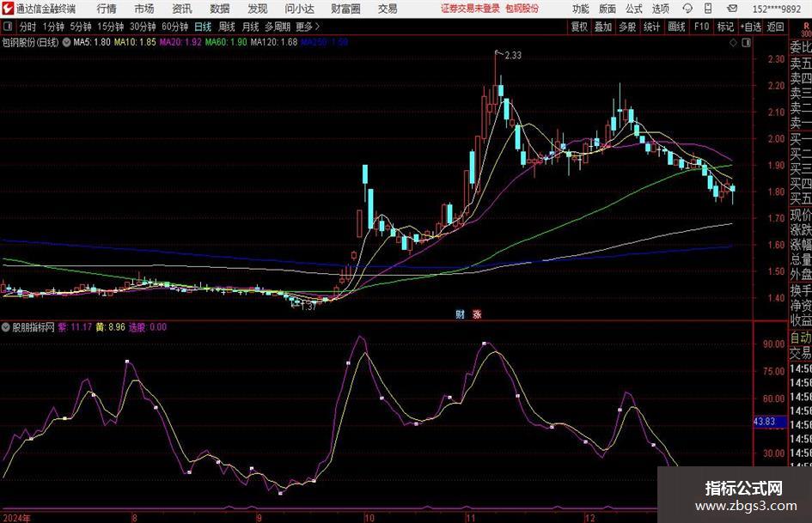Open the 市场 menu
This screenshot has height=523, width=812.
pyautogui.click(x=144, y=9)
